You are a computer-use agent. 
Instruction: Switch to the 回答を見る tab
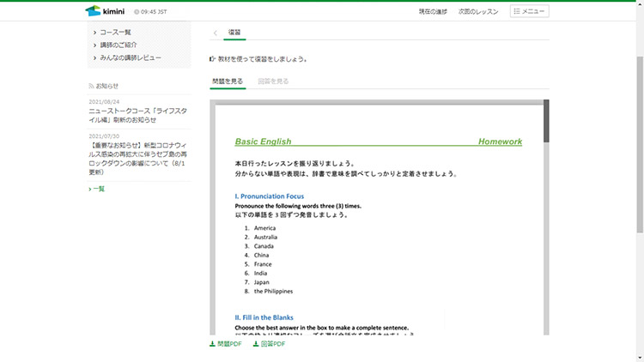tap(273, 81)
